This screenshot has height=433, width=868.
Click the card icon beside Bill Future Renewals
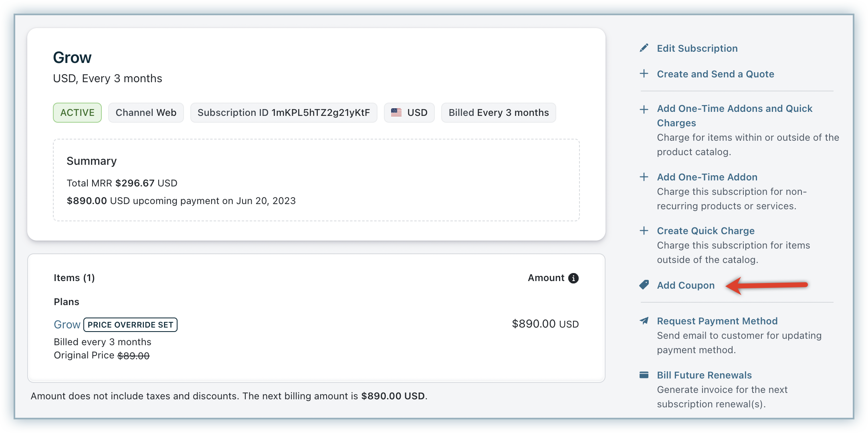(x=644, y=375)
